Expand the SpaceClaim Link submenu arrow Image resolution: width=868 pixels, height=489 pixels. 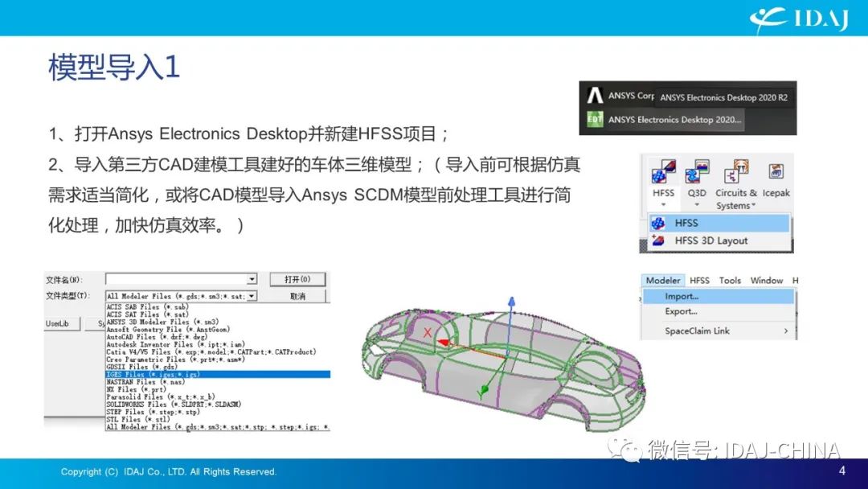coord(786,331)
